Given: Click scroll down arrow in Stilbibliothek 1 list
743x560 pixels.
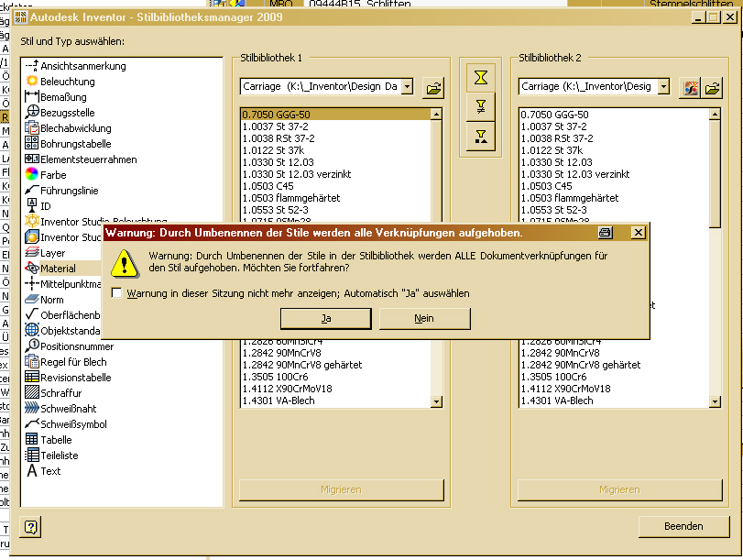Looking at the screenshot, I should click(x=436, y=401).
